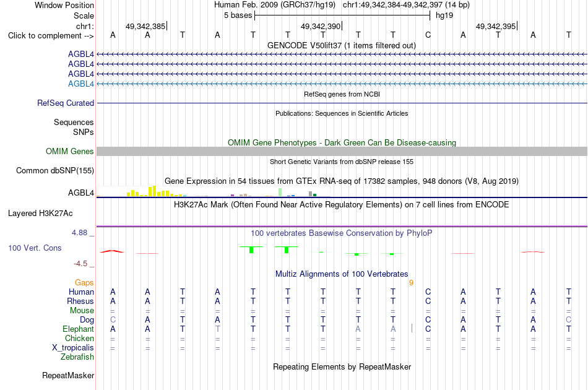This screenshot has height=390, width=588.
Task: Click the GENCODE V50lift37 track title
Action: pyautogui.click(x=342, y=45)
